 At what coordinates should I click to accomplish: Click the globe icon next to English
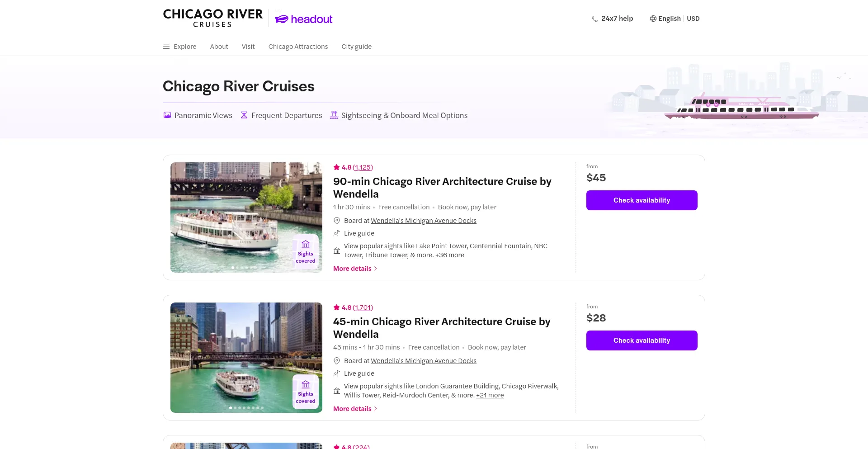point(653,19)
